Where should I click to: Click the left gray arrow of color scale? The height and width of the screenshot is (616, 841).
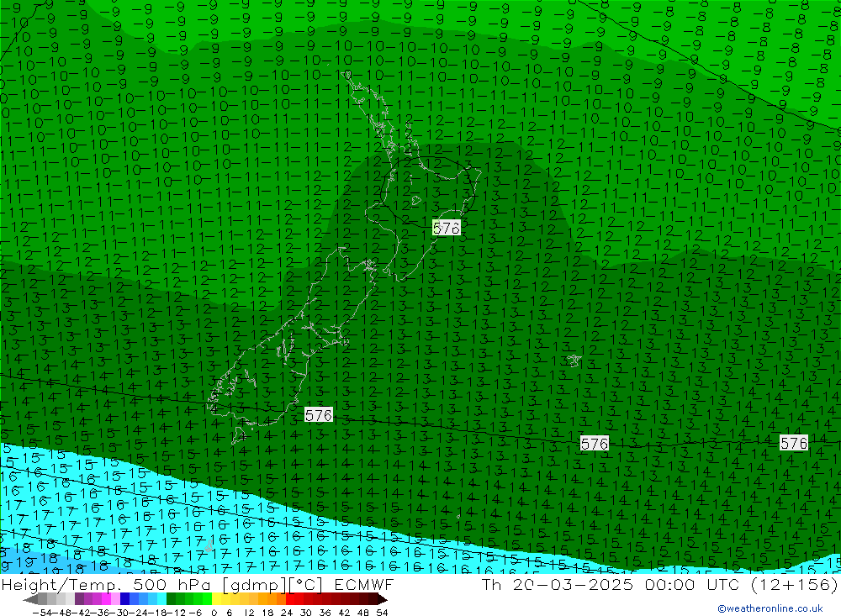(30, 599)
